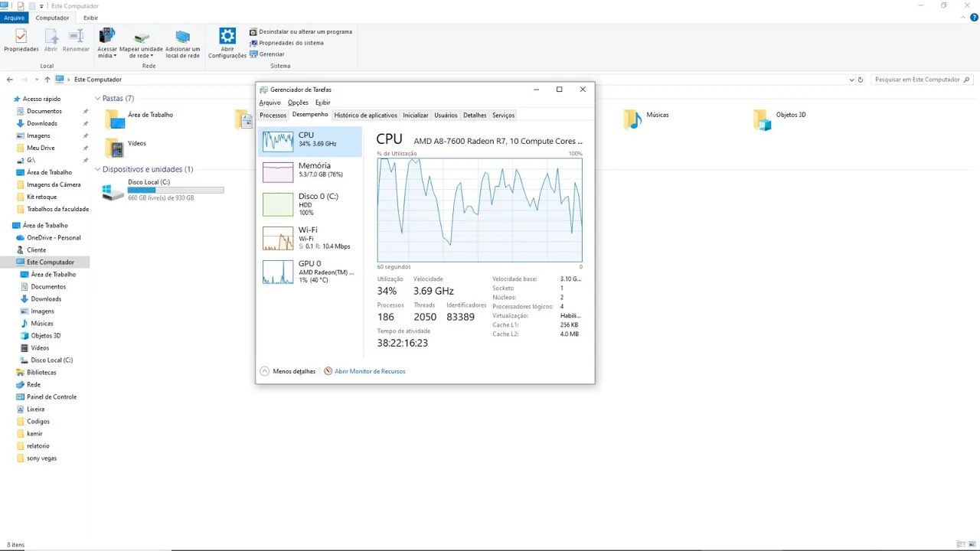The image size is (980, 551).
Task: Select the Wi-Fi performance entry
Action: (x=309, y=238)
